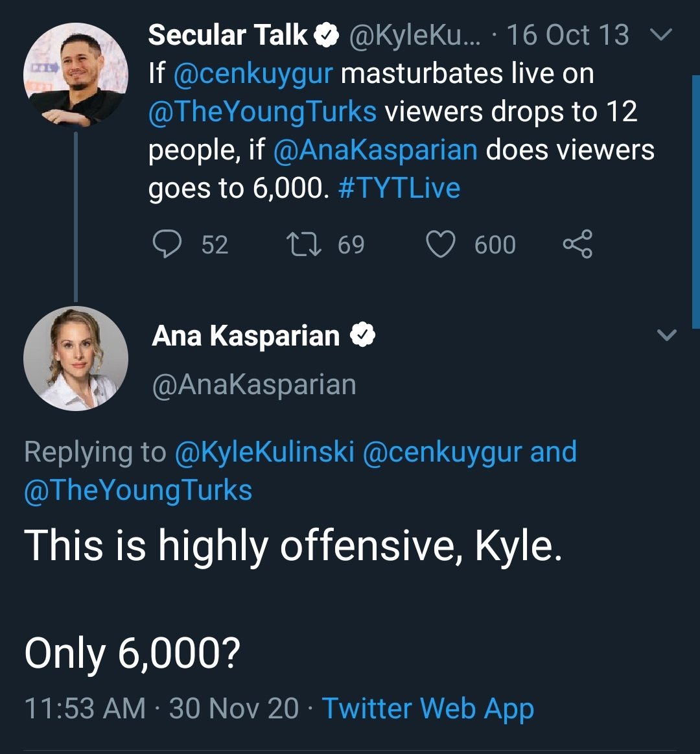The image size is (700, 754).
Task: Retweet the Secular Talk tweet
Action: point(302,244)
